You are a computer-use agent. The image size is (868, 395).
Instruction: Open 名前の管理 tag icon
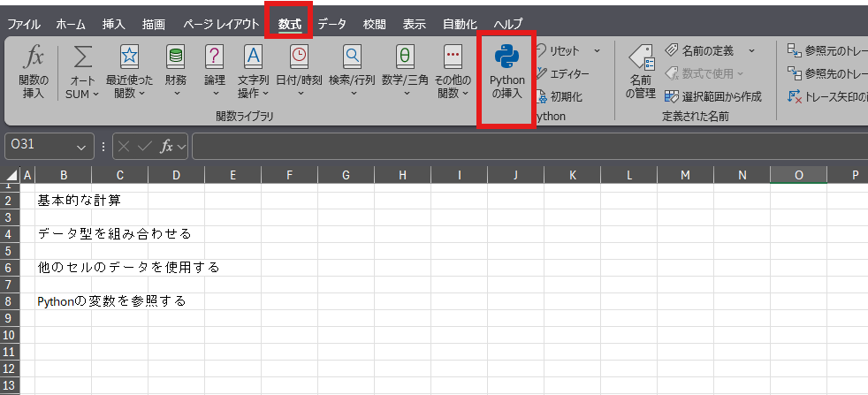point(641,57)
